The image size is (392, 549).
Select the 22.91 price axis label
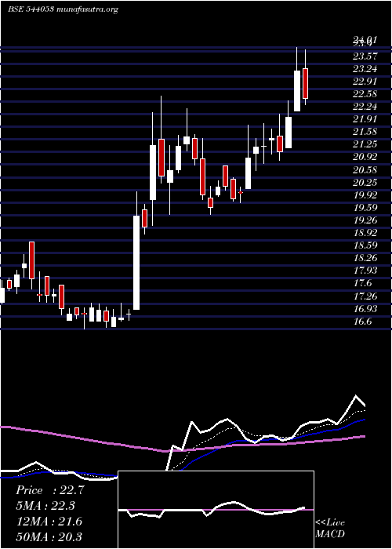point(365,82)
